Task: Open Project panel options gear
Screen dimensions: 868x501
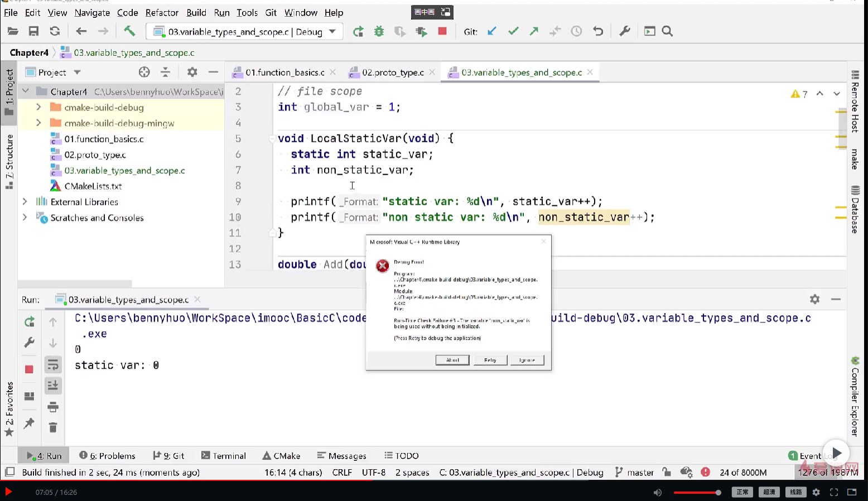Action: [x=192, y=72]
